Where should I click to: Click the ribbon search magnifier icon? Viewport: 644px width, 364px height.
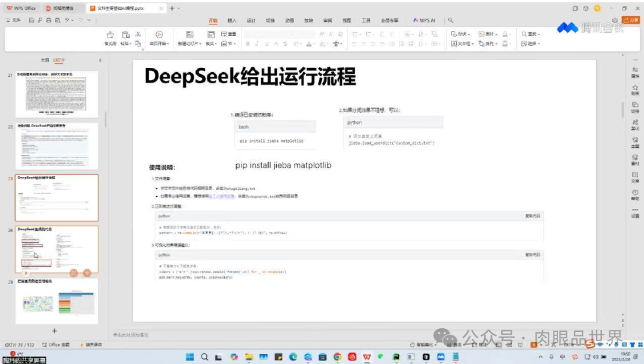pos(451,20)
